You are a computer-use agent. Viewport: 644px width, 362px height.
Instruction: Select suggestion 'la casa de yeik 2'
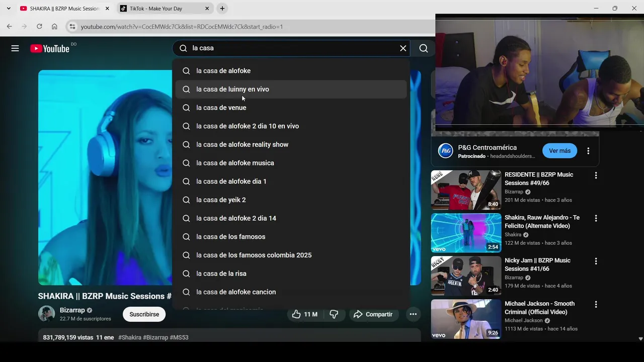coord(291,200)
